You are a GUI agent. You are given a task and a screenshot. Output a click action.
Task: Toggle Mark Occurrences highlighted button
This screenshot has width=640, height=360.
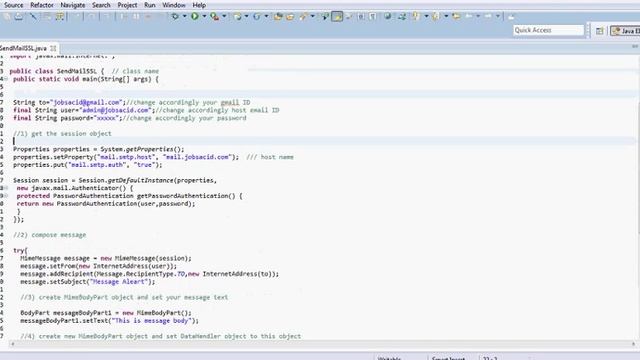[x=337, y=16]
